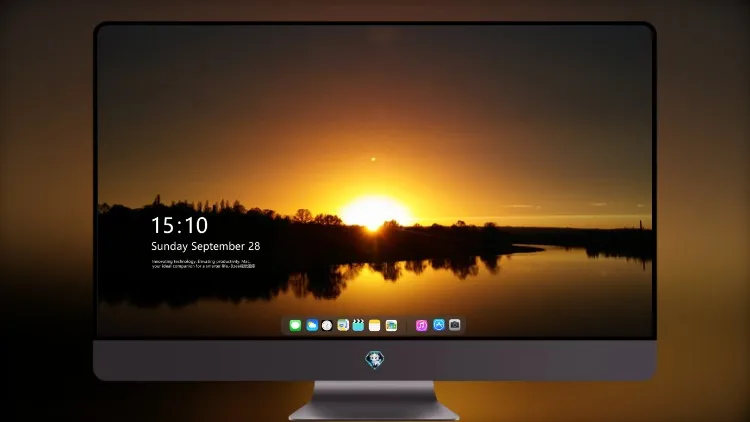
Task: Open the clapperboard video app in dock
Action: coord(358,325)
